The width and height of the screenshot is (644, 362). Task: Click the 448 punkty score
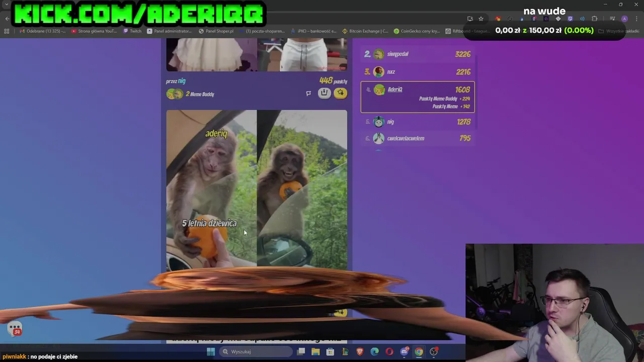click(x=333, y=81)
